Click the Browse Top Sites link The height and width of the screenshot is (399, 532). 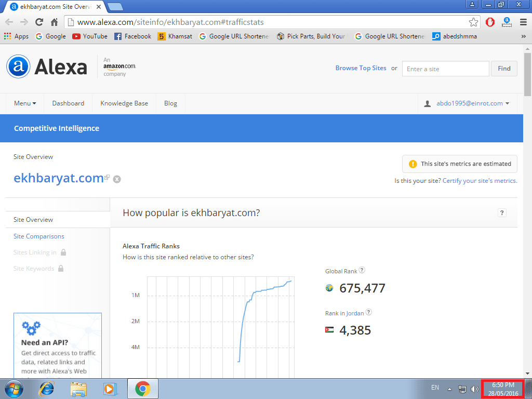(361, 68)
